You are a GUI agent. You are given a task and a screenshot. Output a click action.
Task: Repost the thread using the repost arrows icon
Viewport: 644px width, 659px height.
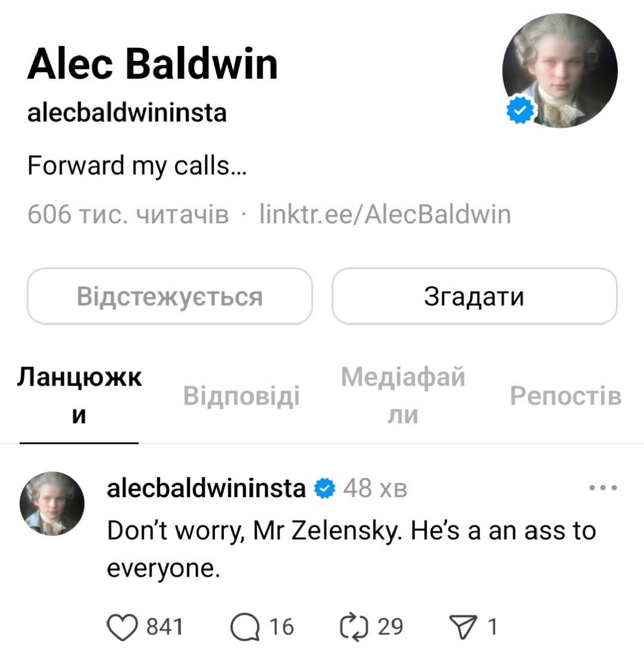[x=353, y=627]
